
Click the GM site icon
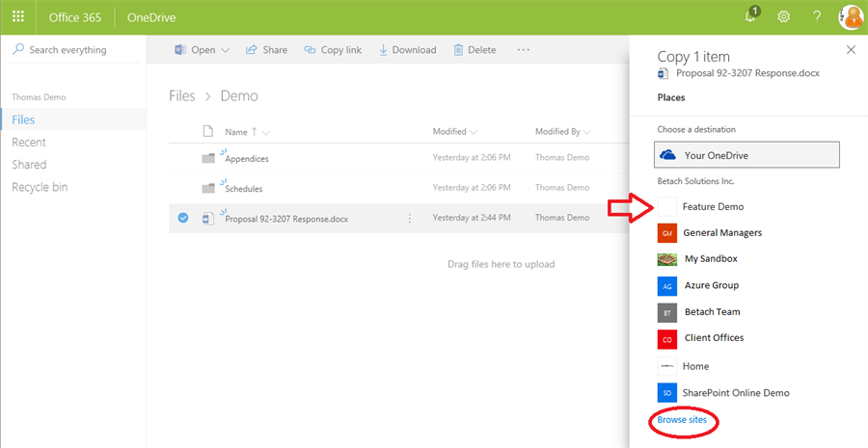coord(667,233)
